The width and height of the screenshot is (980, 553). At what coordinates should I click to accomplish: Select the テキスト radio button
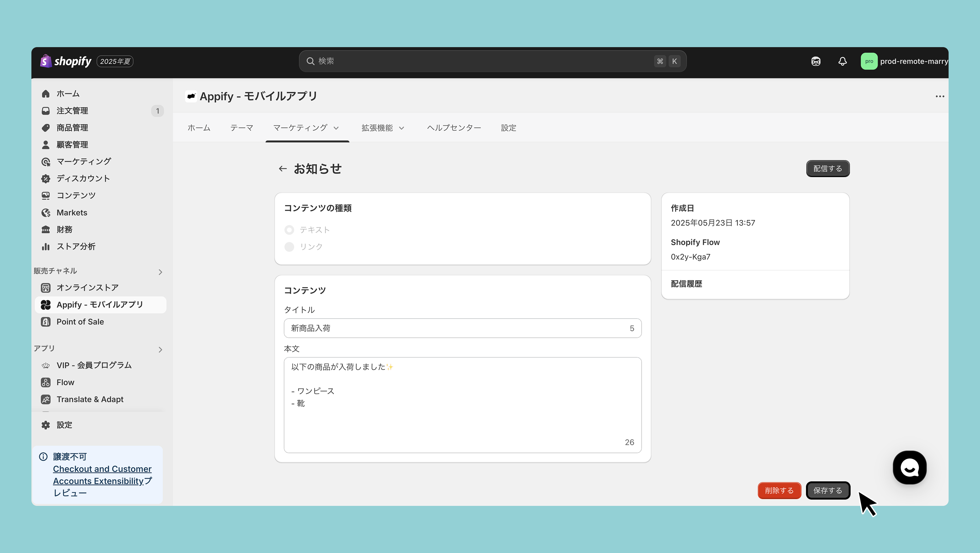[x=289, y=230]
